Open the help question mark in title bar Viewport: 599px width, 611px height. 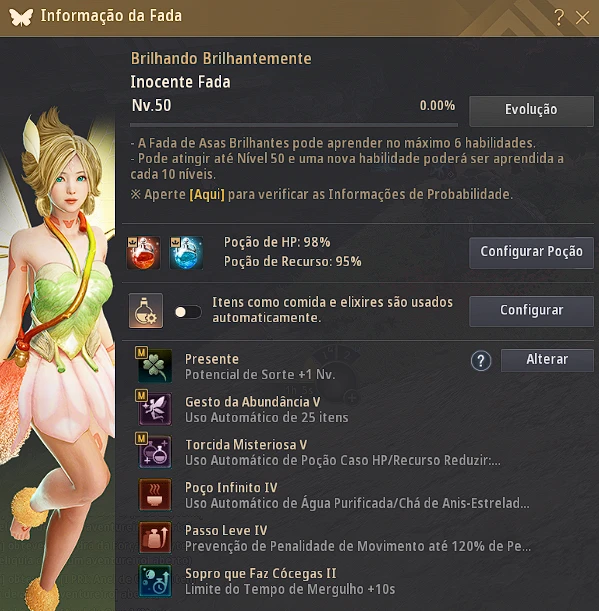point(558,17)
